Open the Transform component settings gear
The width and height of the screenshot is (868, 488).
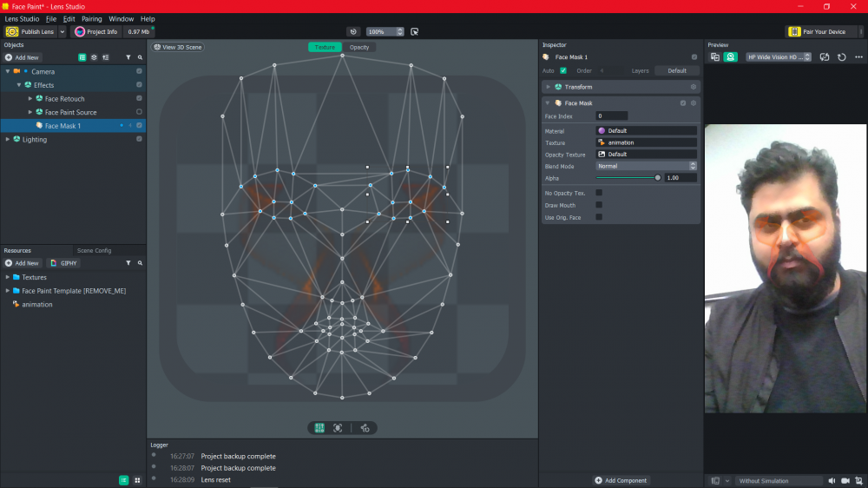[x=693, y=87]
